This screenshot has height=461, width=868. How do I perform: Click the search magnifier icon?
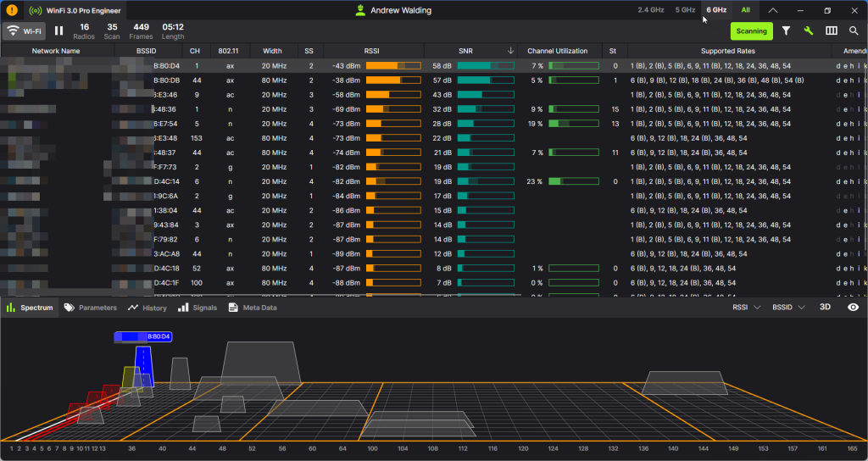854,31
